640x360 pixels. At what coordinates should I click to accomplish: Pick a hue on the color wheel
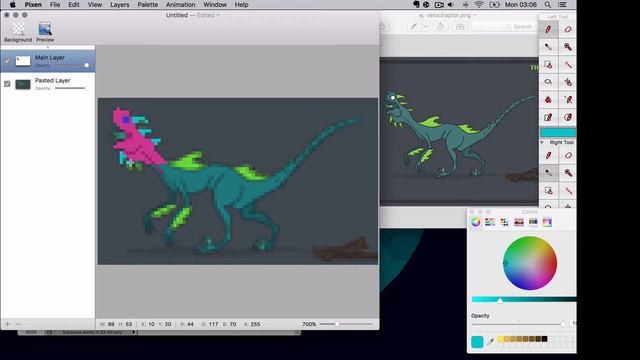pyautogui.click(x=530, y=263)
